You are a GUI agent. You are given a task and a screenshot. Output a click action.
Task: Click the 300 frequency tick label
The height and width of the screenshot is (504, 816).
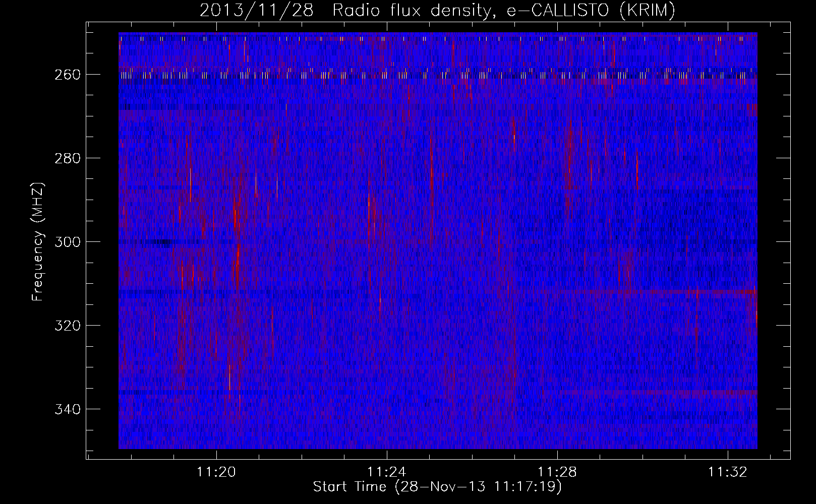(x=67, y=242)
